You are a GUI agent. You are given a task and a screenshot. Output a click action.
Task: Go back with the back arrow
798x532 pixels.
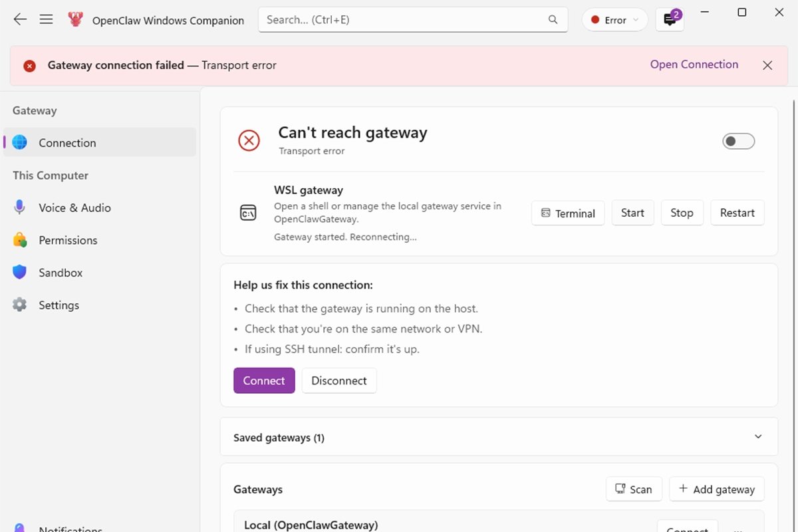pos(20,20)
